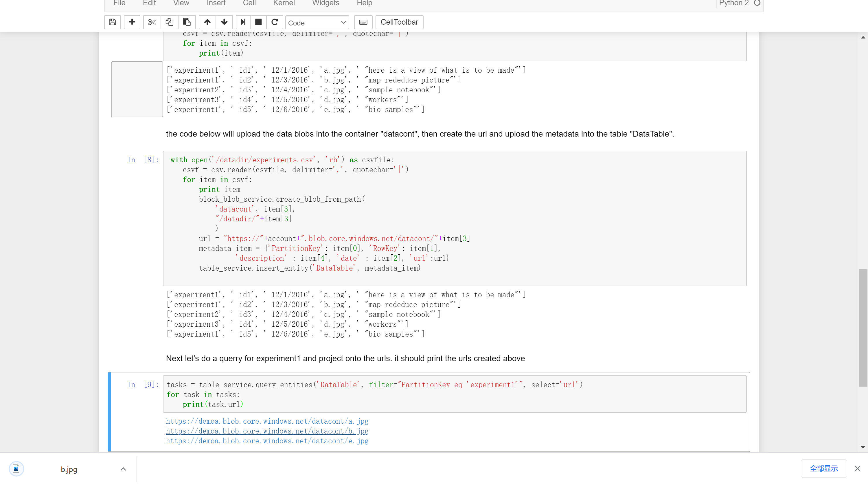Click the markdown text about container "datacont"
868x485 pixels.
coord(420,134)
